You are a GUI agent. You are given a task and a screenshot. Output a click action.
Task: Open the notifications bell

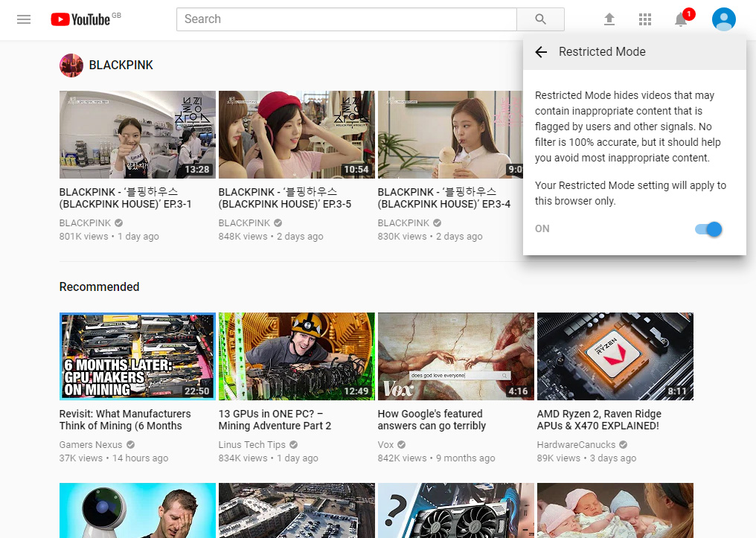(x=681, y=19)
